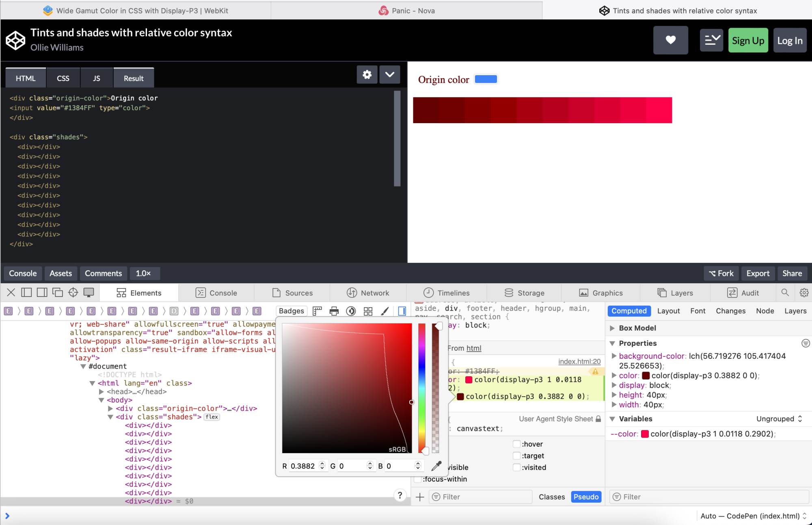Click the eyedropper color sampler icon
The width and height of the screenshot is (812, 525).
point(436,466)
